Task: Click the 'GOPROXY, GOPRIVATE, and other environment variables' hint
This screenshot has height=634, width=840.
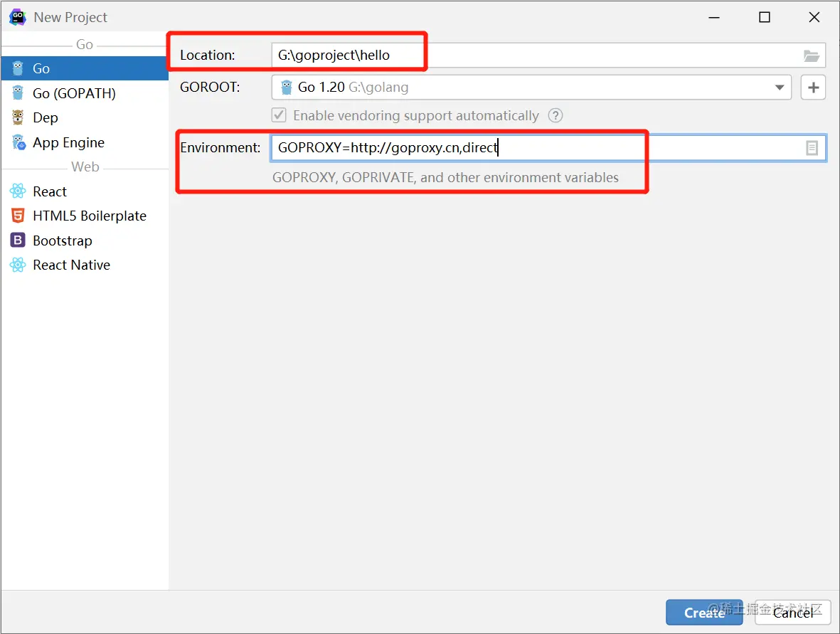Action: coord(445,177)
